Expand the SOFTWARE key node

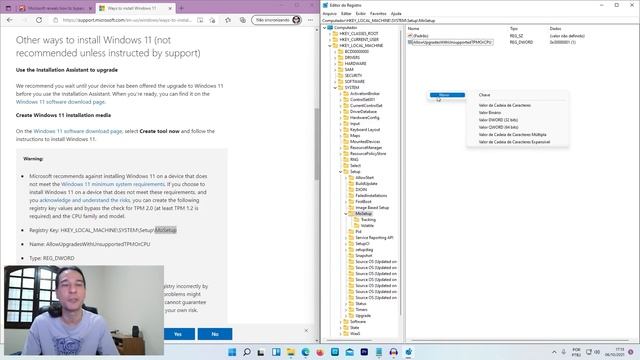coord(336,82)
